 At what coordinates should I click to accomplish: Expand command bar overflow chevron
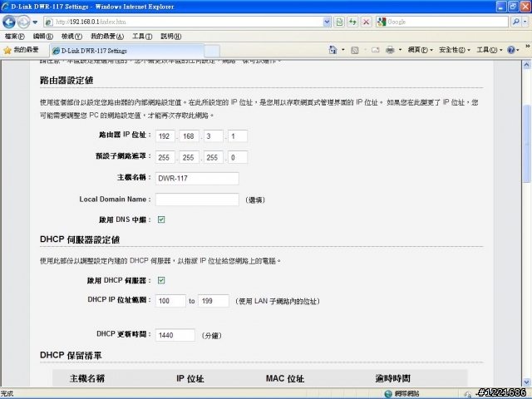(528, 47)
